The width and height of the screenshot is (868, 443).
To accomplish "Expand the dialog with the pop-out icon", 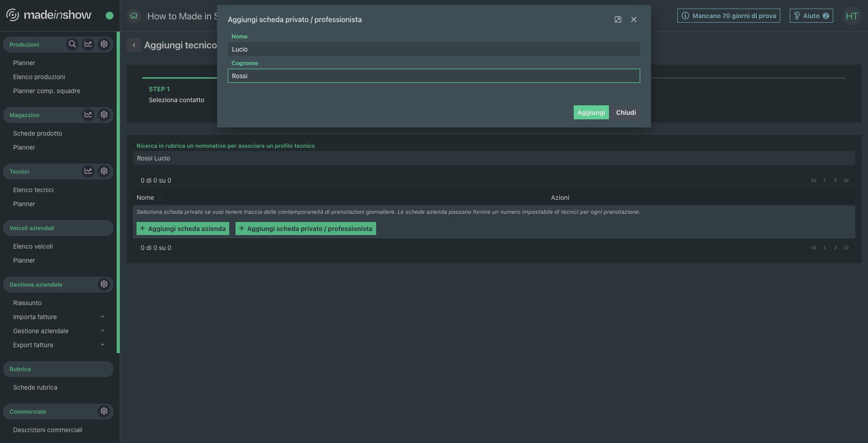I will [618, 20].
